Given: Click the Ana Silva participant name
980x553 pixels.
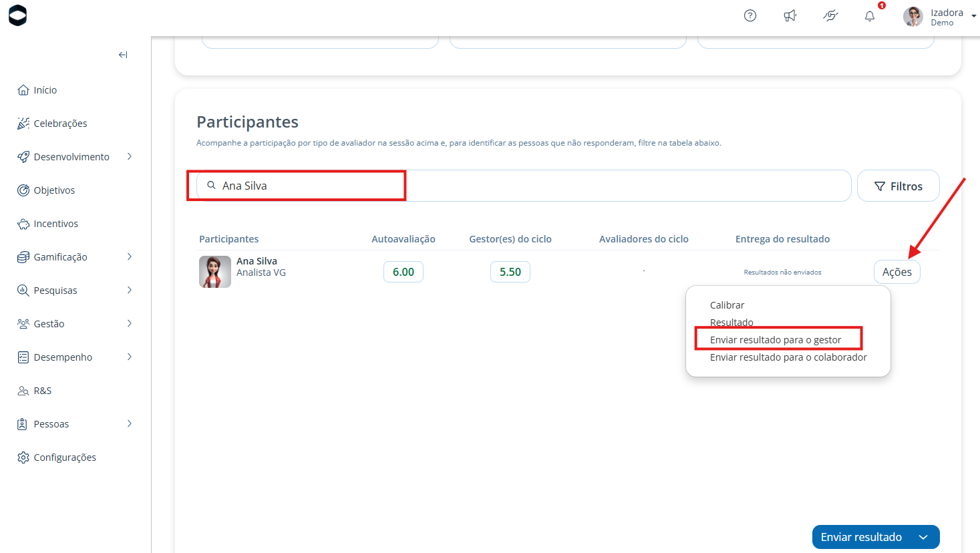Looking at the screenshot, I should 257,261.
